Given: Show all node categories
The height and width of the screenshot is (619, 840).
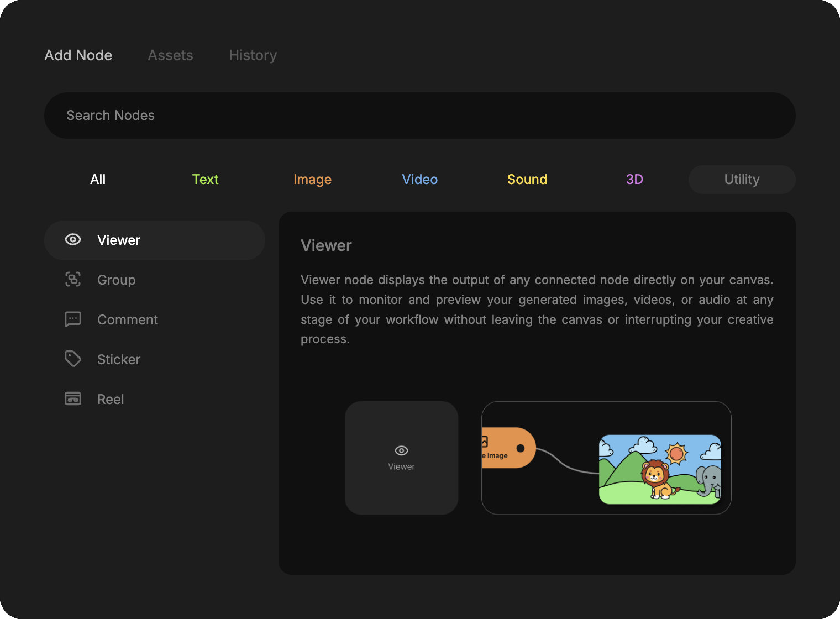Looking at the screenshot, I should (98, 180).
